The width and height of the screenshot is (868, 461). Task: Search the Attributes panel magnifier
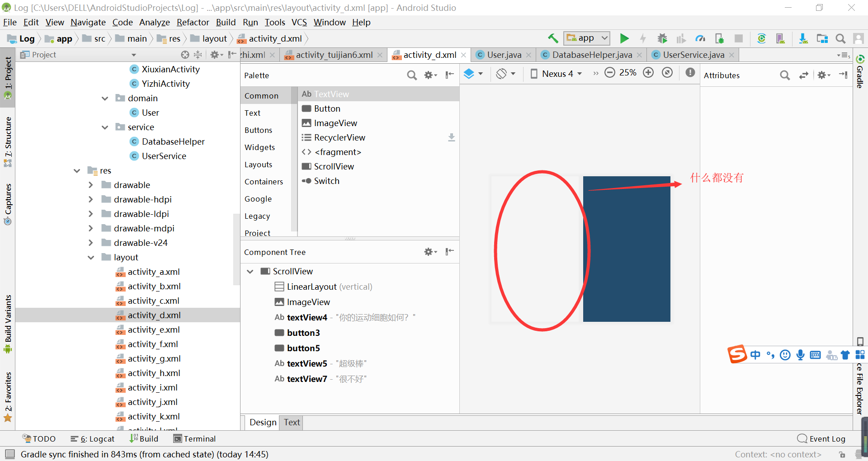785,75
